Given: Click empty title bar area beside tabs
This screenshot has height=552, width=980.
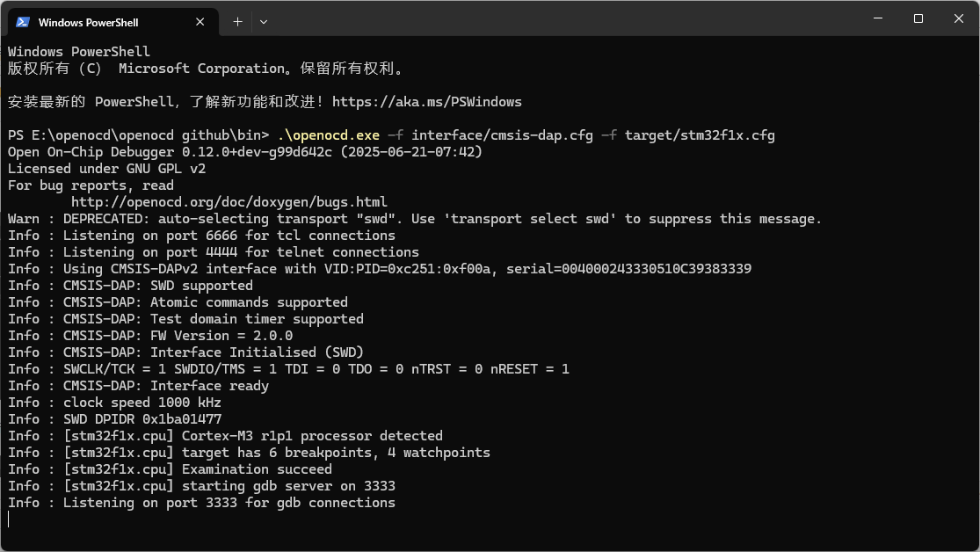Looking at the screenshot, I should click(x=563, y=18).
